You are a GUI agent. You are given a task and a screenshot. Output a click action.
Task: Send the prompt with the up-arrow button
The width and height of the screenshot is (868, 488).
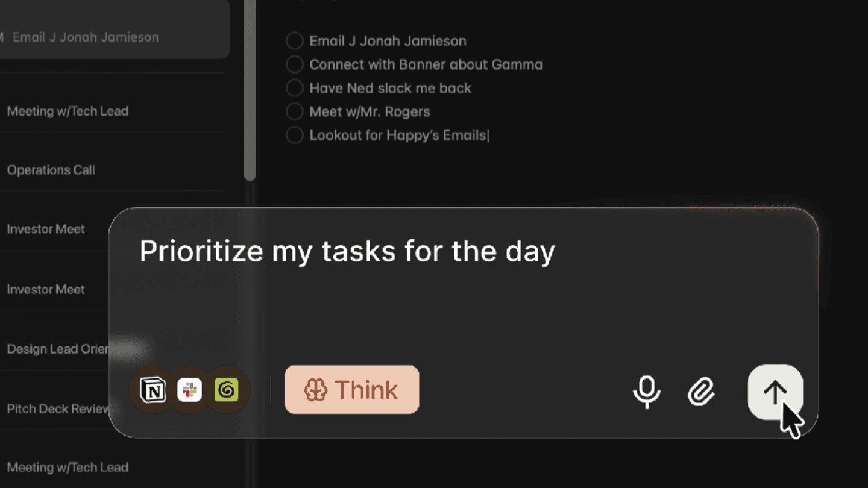click(775, 392)
